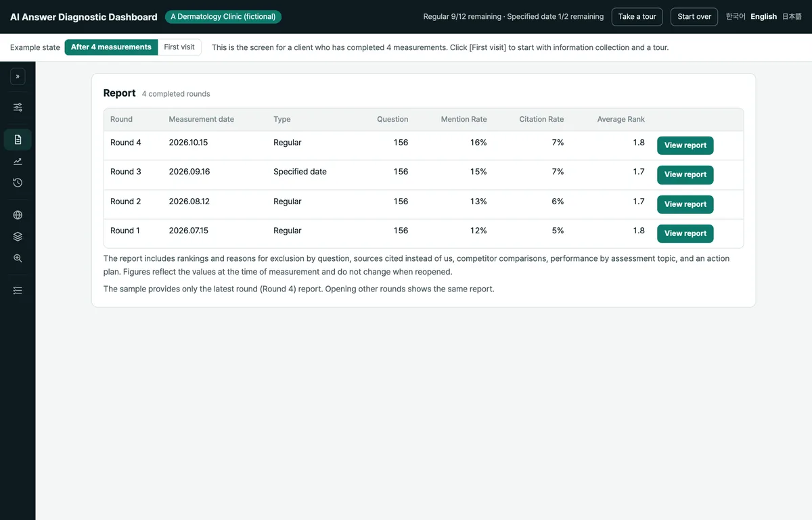The height and width of the screenshot is (520, 812).
Task: Click the A Dermatology Clinic (fictional) badge
Action: (223, 17)
